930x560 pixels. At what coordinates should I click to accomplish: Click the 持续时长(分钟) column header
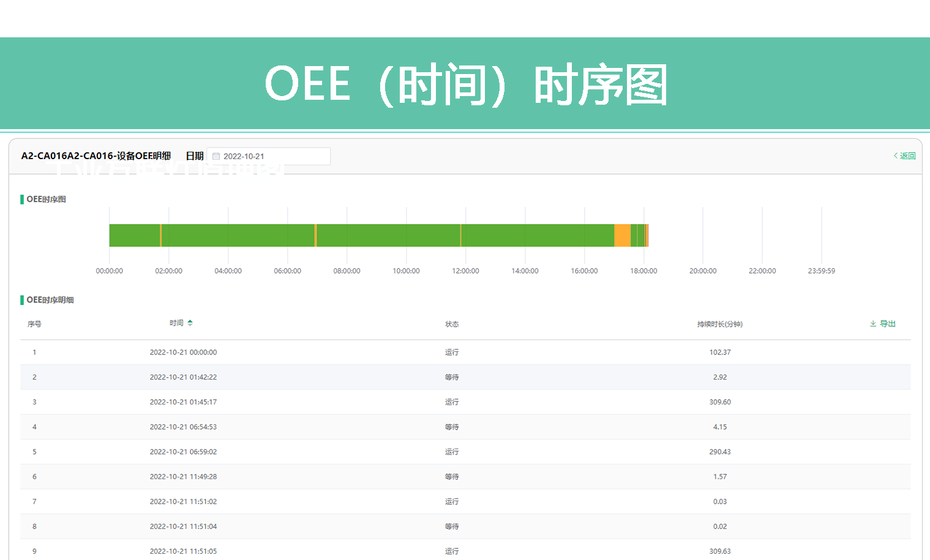click(x=719, y=323)
